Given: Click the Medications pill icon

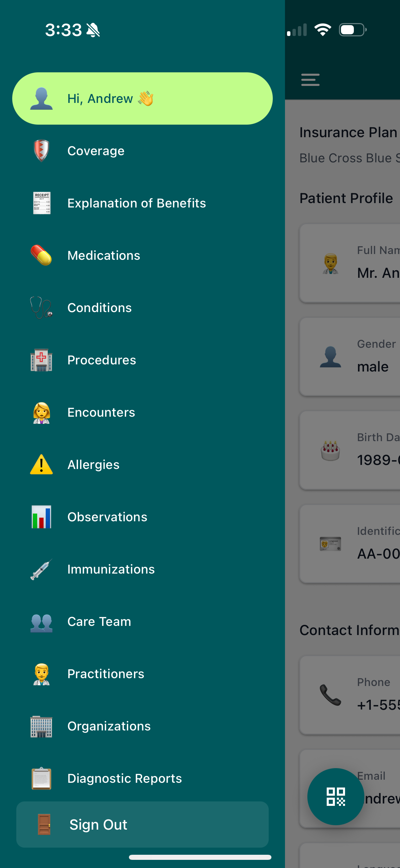Looking at the screenshot, I should click(41, 255).
